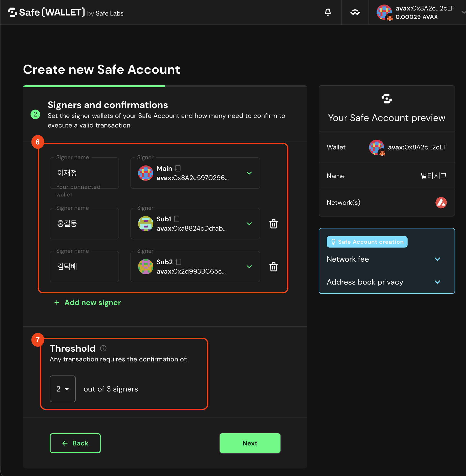Click the signer name field containing 김덕배
This screenshot has height=476, width=466.
[84, 267]
